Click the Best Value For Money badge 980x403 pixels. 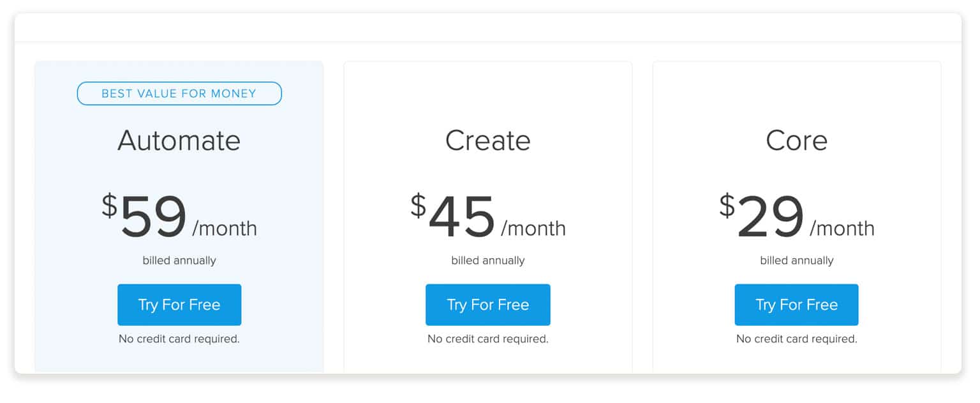click(x=179, y=93)
